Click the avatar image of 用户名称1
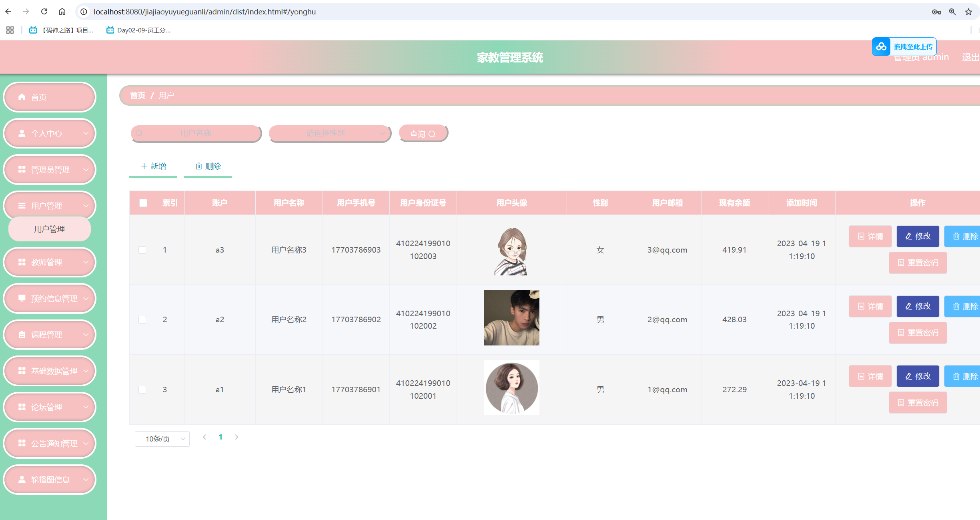Viewport: 980px width, 520px height. tap(511, 387)
